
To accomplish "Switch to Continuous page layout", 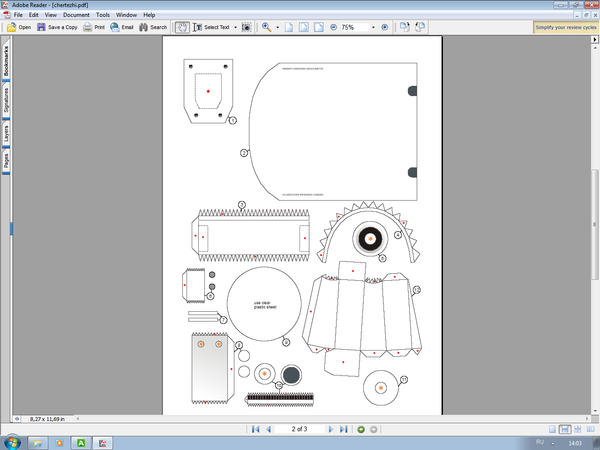I will 565,429.
